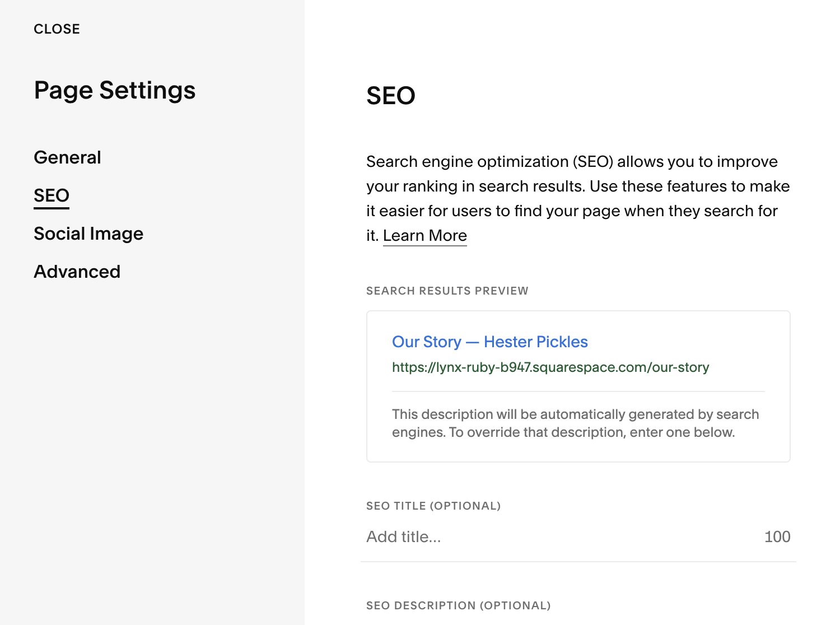Select the SEO tab in sidebar
The height and width of the screenshot is (625, 840).
[52, 195]
